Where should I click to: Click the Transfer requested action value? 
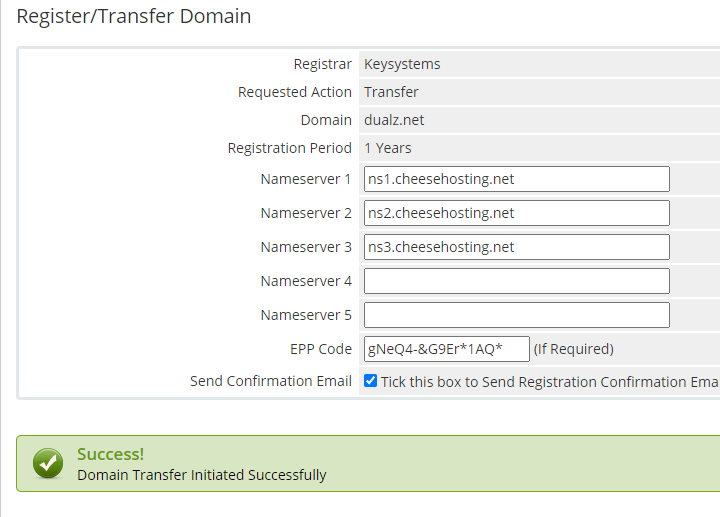click(x=391, y=92)
